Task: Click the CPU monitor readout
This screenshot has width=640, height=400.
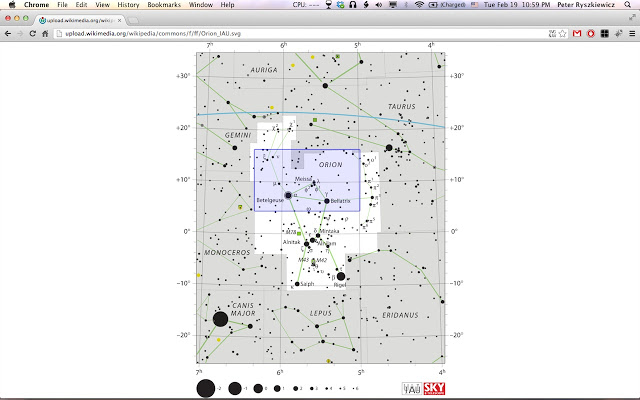Action: pos(306,4)
